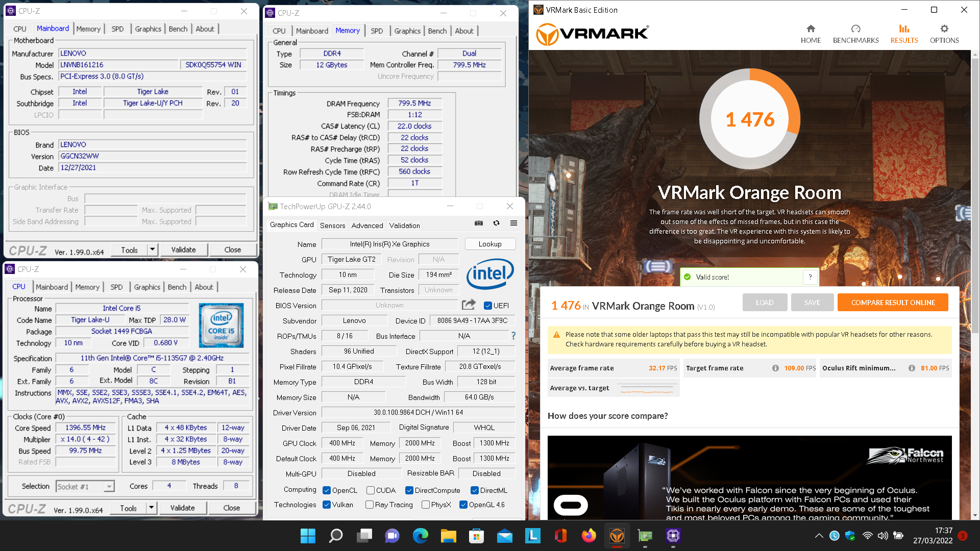Click the GPU-Z refresh icon
Screen dimensions: 980x551
click(x=496, y=223)
